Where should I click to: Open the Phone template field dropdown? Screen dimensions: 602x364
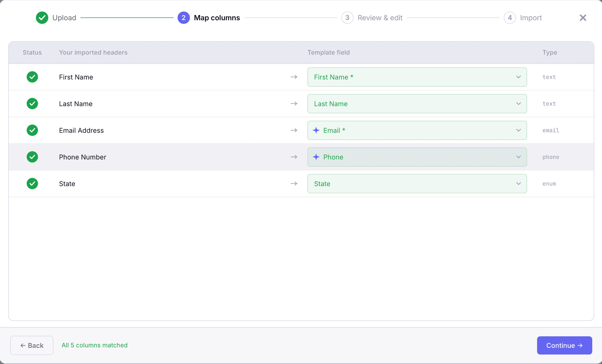(x=417, y=157)
